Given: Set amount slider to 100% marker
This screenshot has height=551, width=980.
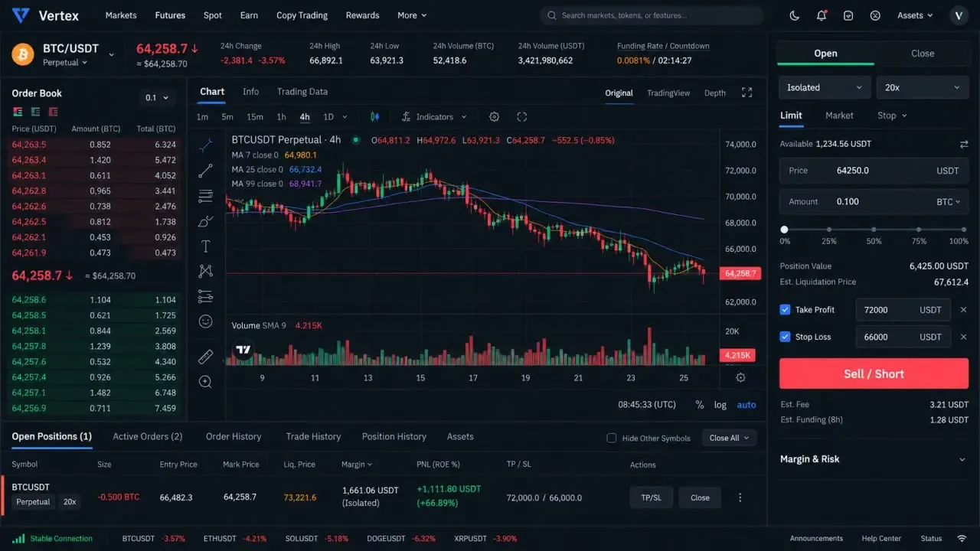Looking at the screenshot, I should tap(964, 230).
